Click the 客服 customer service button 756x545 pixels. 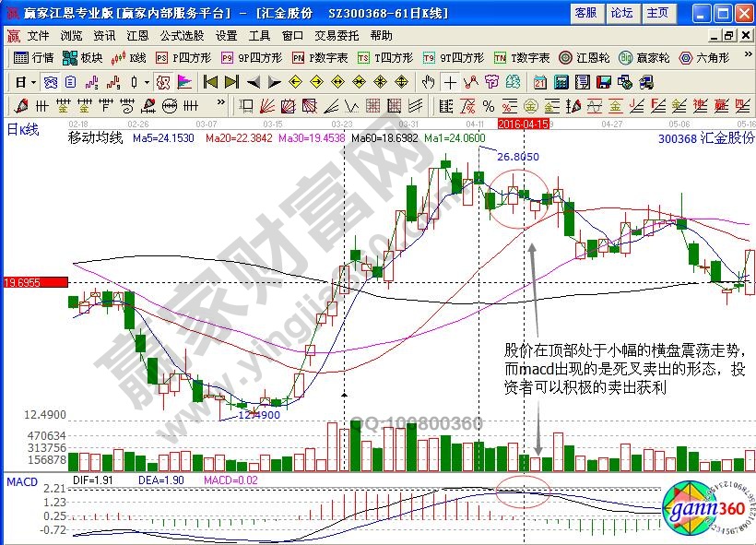click(x=585, y=13)
